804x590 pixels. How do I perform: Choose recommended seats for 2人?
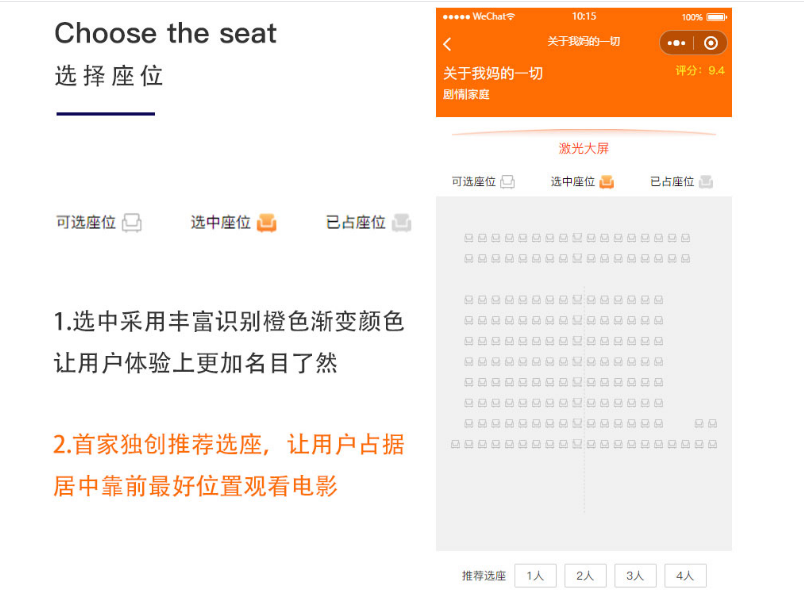point(585,576)
